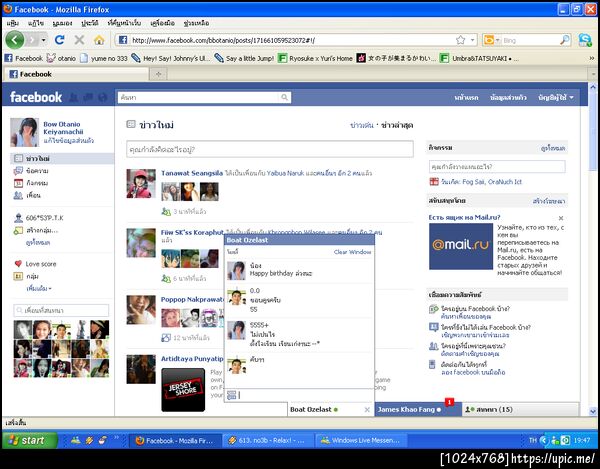Go back with the green back arrow

pos(15,40)
